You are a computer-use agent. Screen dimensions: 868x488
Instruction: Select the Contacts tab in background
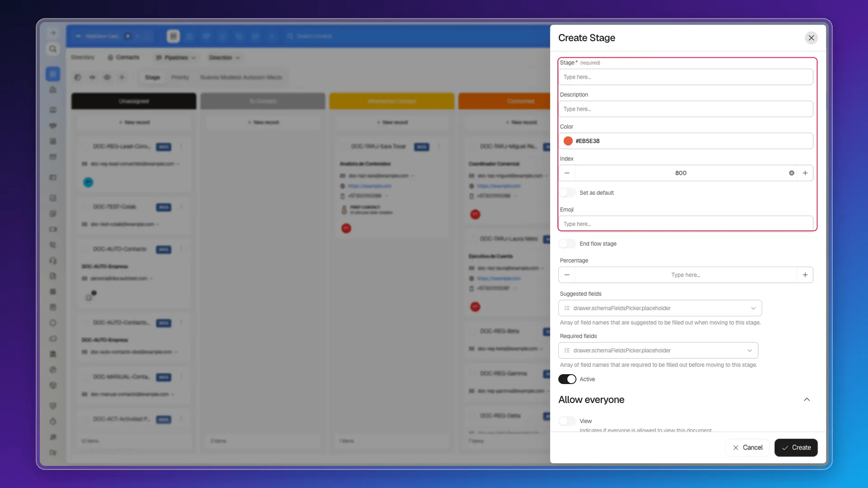tap(123, 57)
